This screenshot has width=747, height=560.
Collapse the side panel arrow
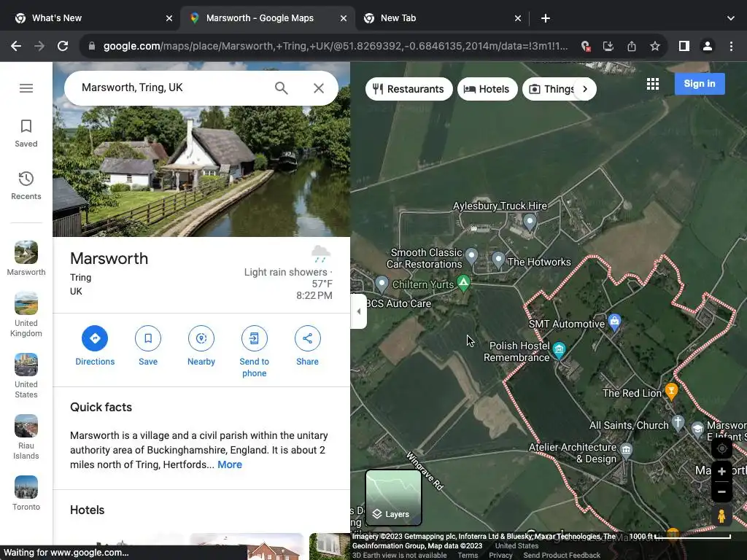[359, 311]
